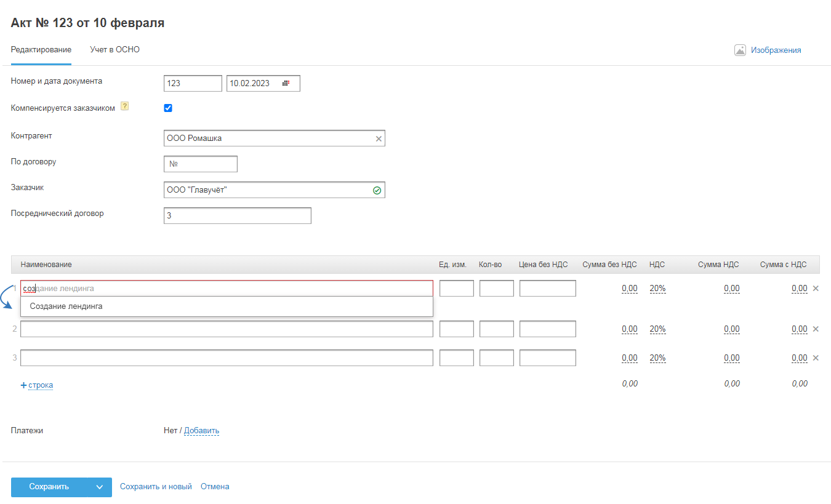The height and width of the screenshot is (504, 831).
Task: Click the Отмена link
Action: [215, 487]
